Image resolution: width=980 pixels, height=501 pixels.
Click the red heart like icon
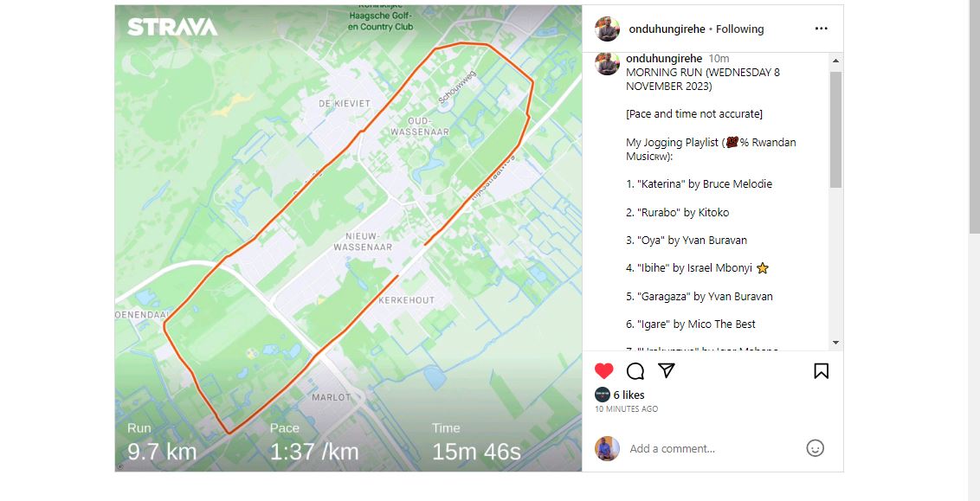pos(603,371)
